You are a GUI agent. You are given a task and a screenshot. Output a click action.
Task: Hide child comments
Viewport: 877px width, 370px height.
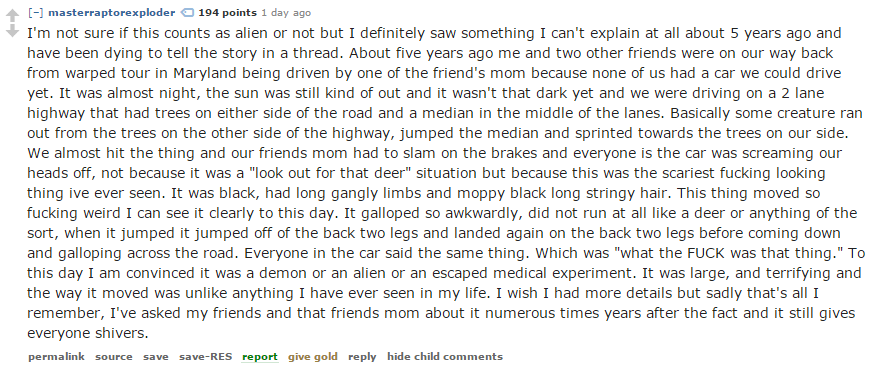(445, 357)
